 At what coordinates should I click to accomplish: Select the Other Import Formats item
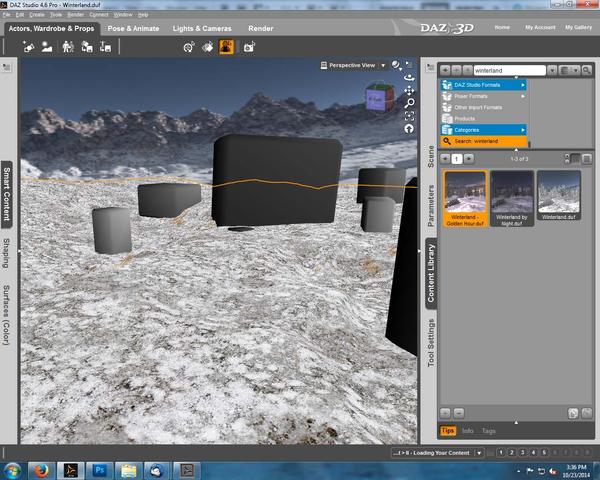(484, 108)
